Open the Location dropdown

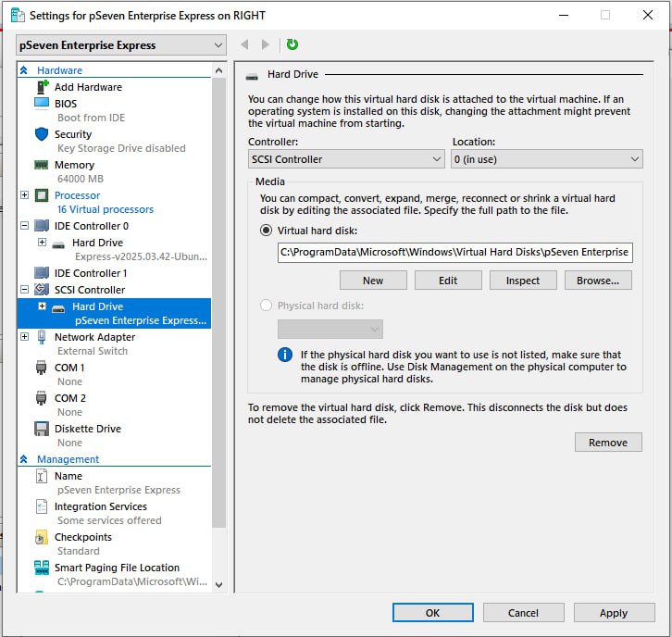pos(546,159)
